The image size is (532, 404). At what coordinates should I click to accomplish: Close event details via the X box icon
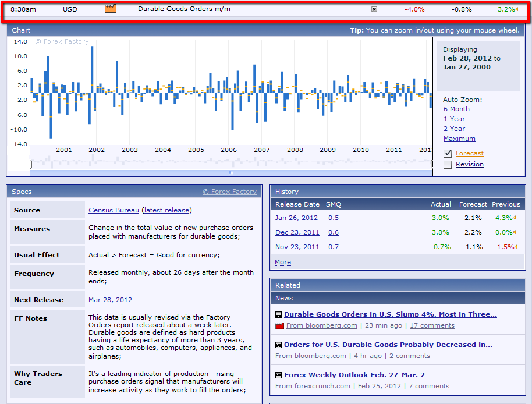[374, 9]
